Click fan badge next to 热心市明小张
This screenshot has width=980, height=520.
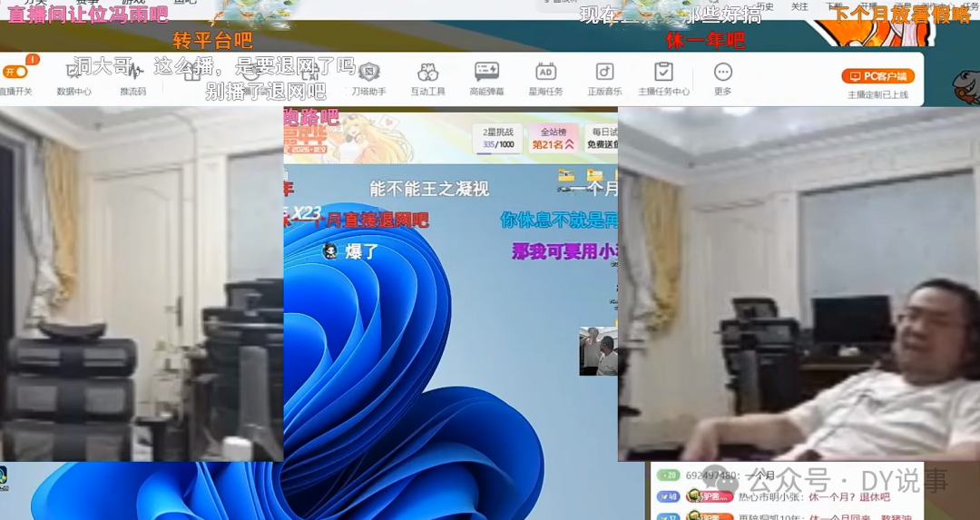(x=710, y=497)
